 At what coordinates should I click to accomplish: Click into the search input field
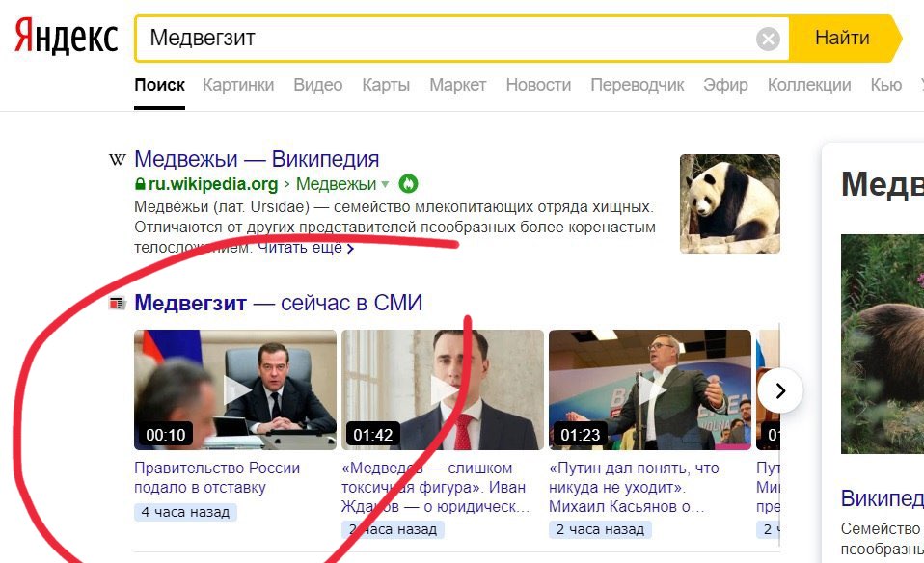coord(448,39)
